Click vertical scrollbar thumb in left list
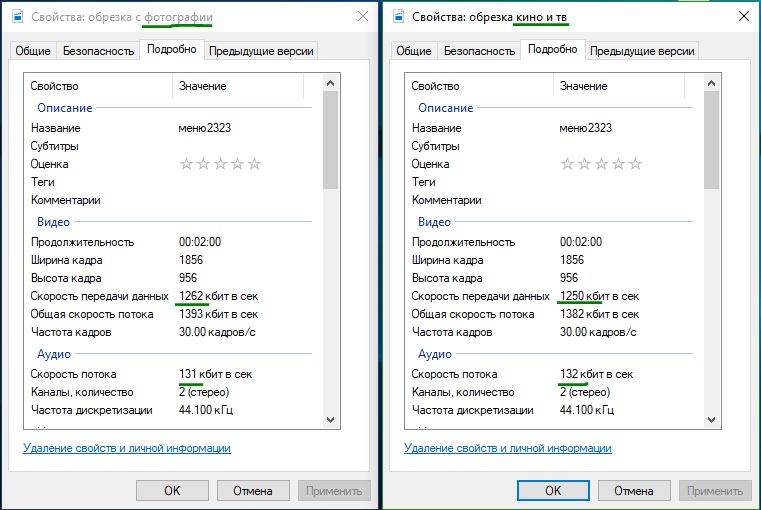 (331, 140)
